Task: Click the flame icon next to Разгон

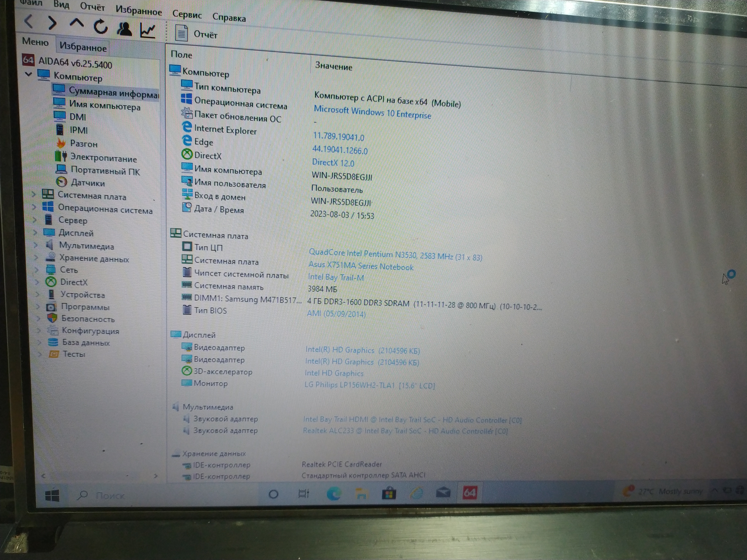Action: [x=61, y=143]
